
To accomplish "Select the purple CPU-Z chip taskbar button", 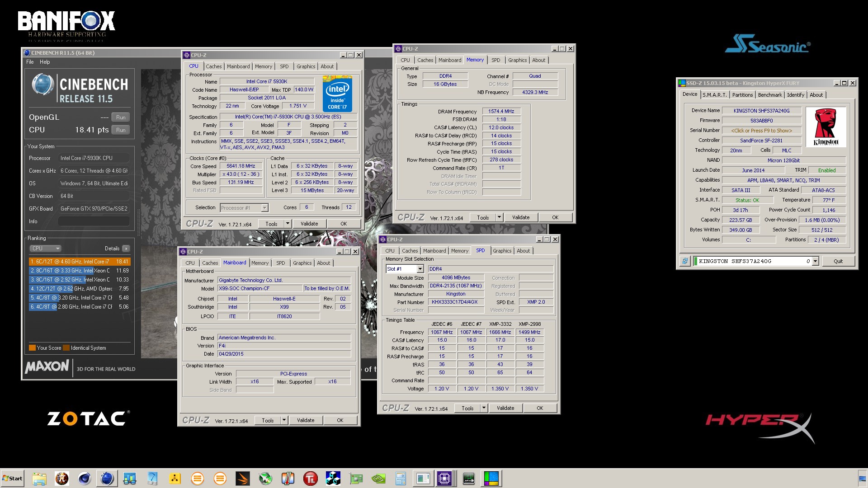I will tap(445, 479).
